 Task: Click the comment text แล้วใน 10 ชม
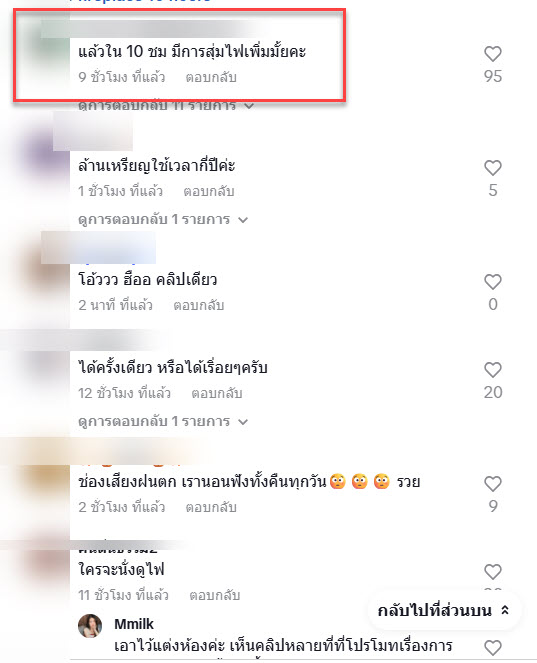(x=192, y=52)
